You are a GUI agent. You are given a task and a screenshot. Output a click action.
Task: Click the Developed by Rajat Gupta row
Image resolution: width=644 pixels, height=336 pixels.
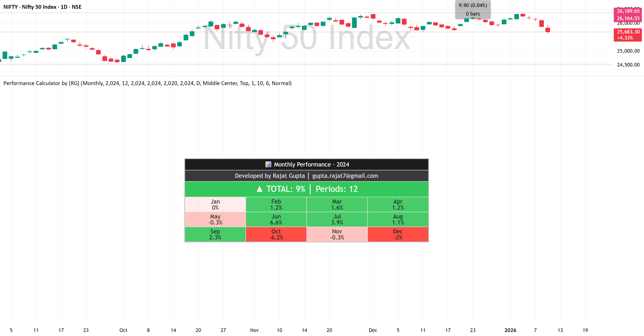click(306, 176)
